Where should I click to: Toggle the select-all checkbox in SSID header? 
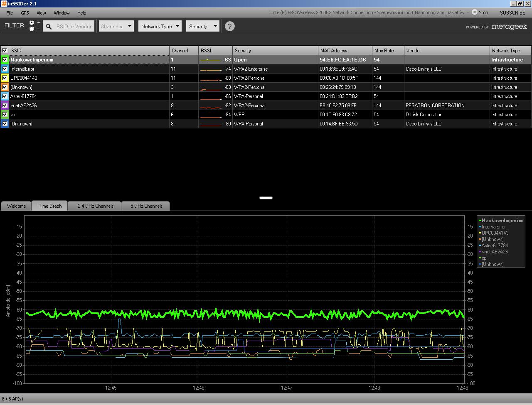[5, 50]
